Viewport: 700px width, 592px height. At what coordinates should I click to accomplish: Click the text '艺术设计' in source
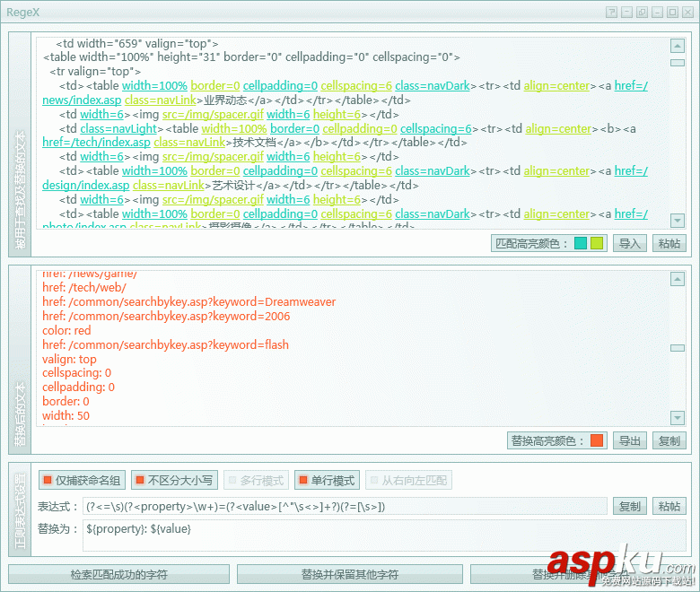click(x=233, y=185)
